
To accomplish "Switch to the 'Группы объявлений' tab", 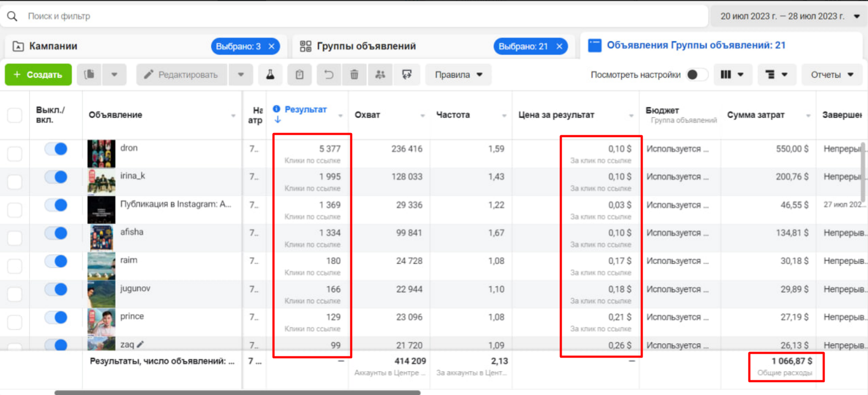I will pyautogui.click(x=366, y=46).
